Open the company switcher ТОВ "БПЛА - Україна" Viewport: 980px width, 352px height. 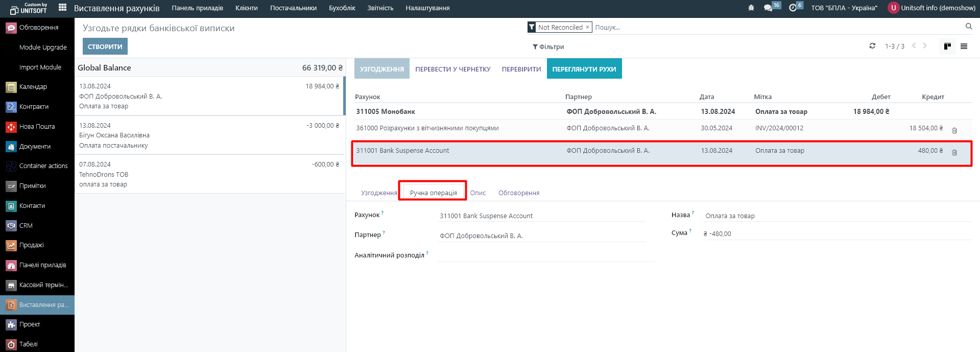click(844, 8)
